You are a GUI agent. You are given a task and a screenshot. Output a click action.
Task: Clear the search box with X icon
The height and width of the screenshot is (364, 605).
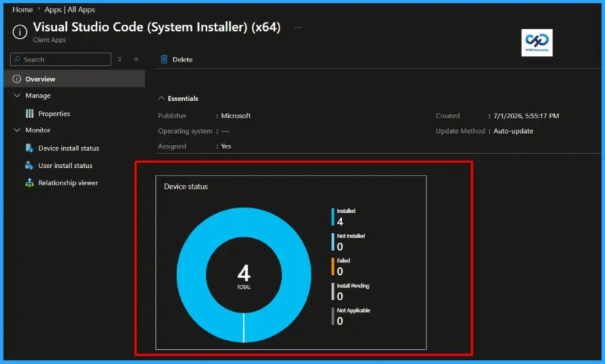click(119, 60)
